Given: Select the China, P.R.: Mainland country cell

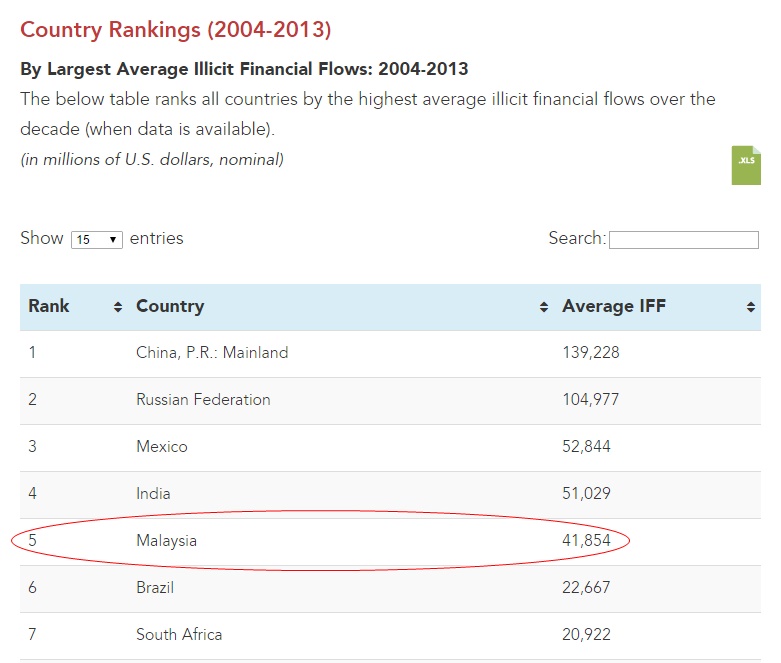Looking at the screenshot, I should [x=212, y=353].
